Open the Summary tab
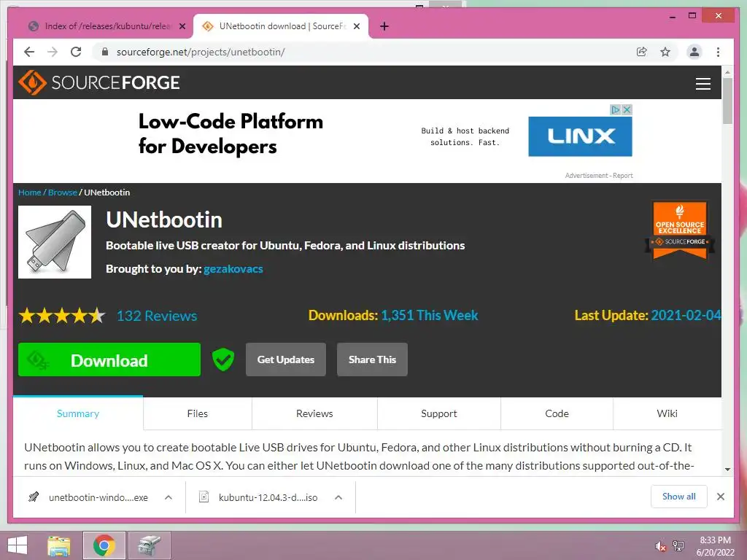Image resolution: width=747 pixels, height=560 pixels. (78, 413)
